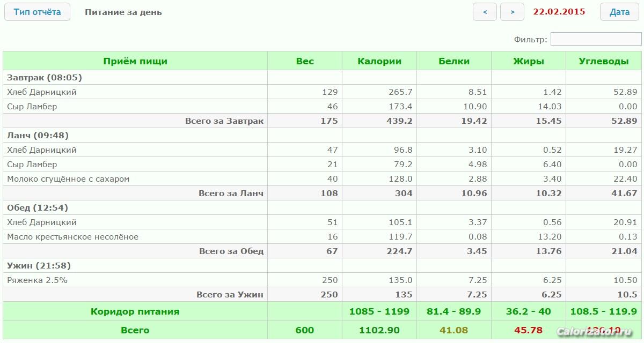Image resolution: width=644 pixels, height=343 pixels.
Task: Open the Тип отчёта report type button
Action: coord(37,12)
